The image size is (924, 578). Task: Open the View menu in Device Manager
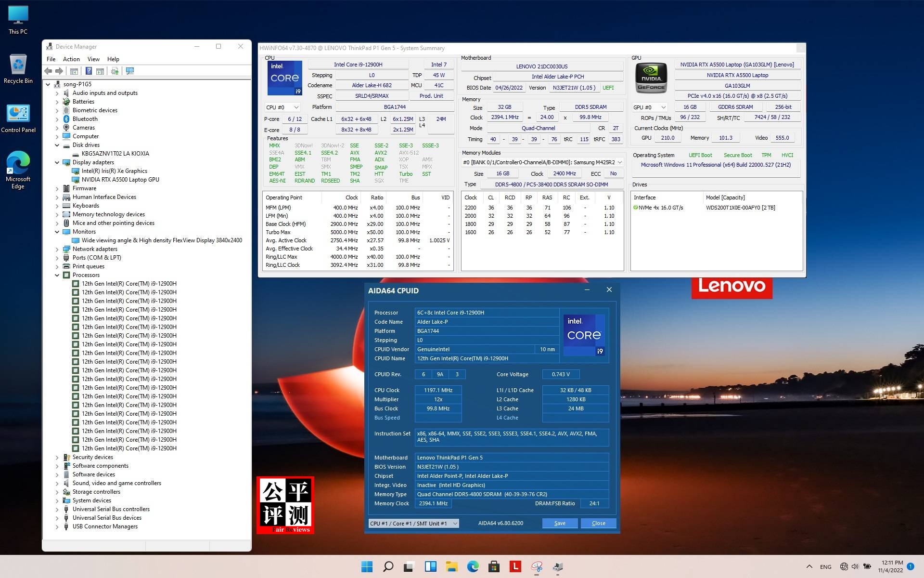(93, 59)
